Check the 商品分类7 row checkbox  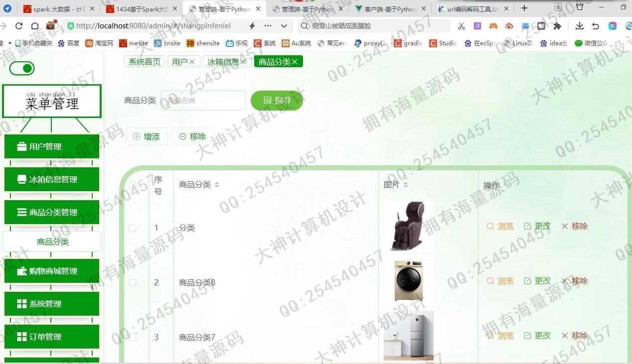[x=133, y=337]
